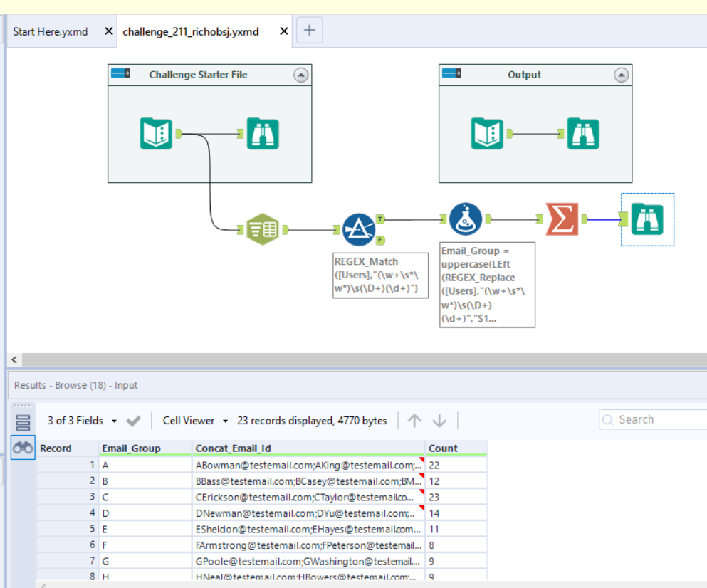Click the selected Browse tool after Summarize
This screenshot has width=707, height=588.
pos(647,220)
